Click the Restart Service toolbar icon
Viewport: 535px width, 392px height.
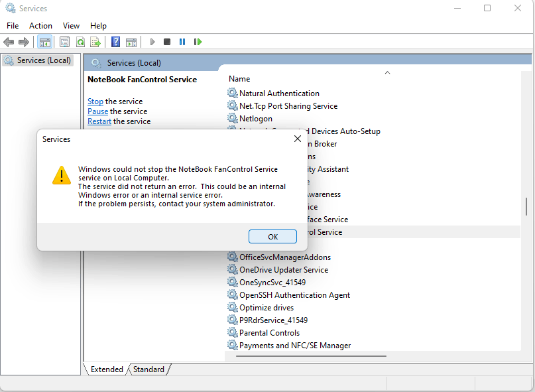pos(198,42)
